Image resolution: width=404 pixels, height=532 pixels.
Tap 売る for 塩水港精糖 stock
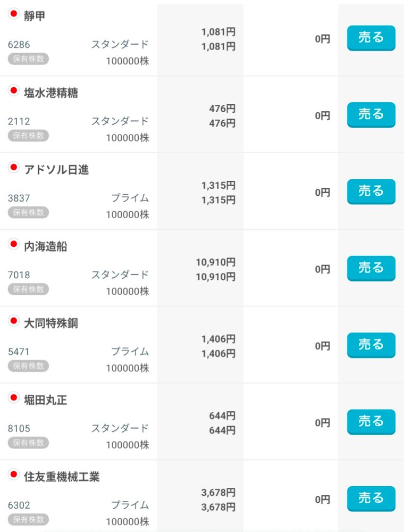371,115
